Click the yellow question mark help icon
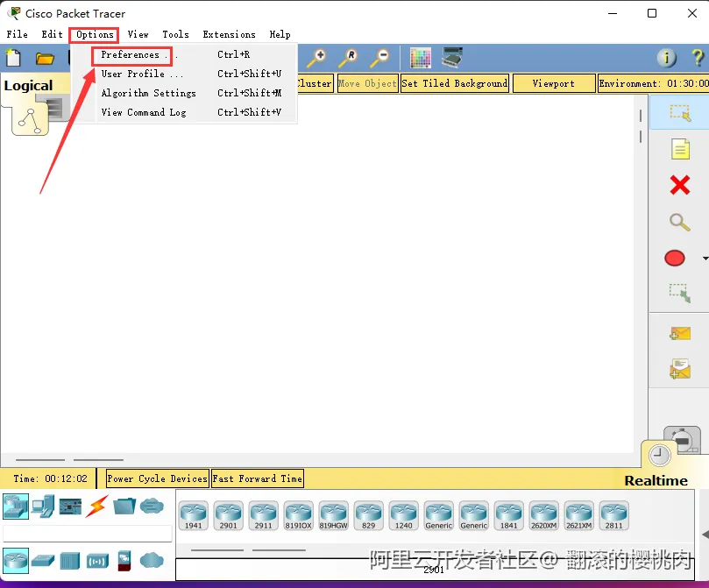 (x=698, y=58)
